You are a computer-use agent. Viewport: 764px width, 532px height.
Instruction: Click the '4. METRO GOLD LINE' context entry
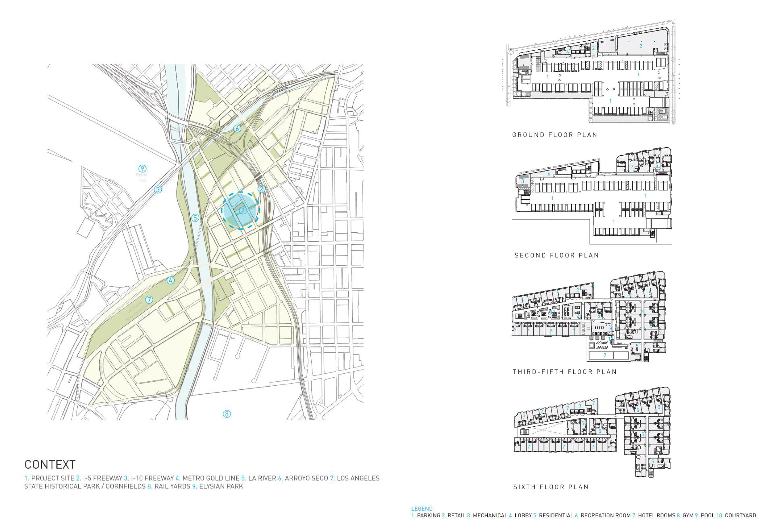tap(208, 478)
